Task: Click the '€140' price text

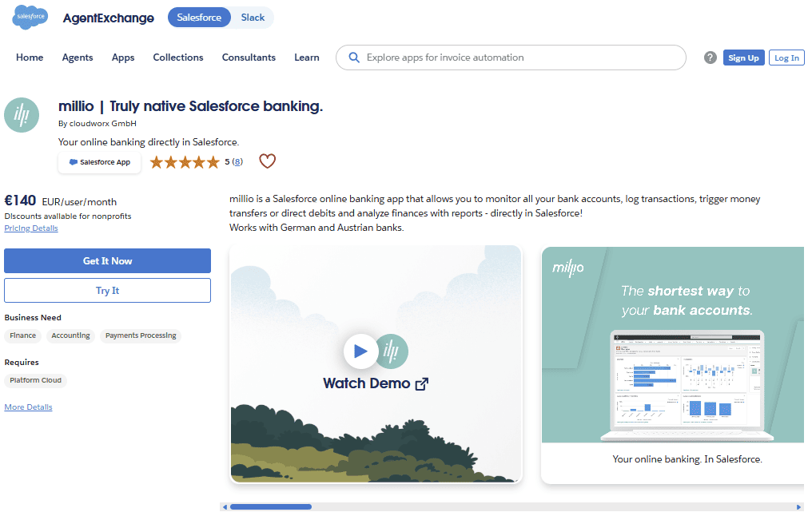Action: [20, 200]
